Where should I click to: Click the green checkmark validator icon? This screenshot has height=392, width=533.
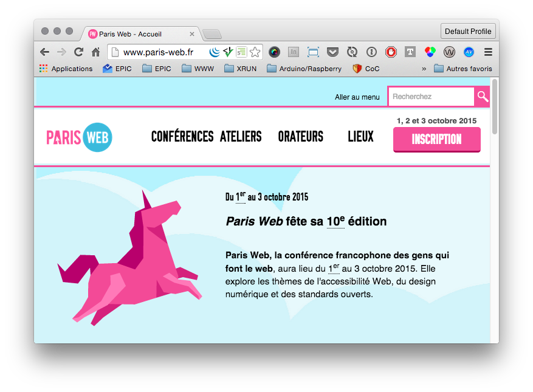coord(228,52)
